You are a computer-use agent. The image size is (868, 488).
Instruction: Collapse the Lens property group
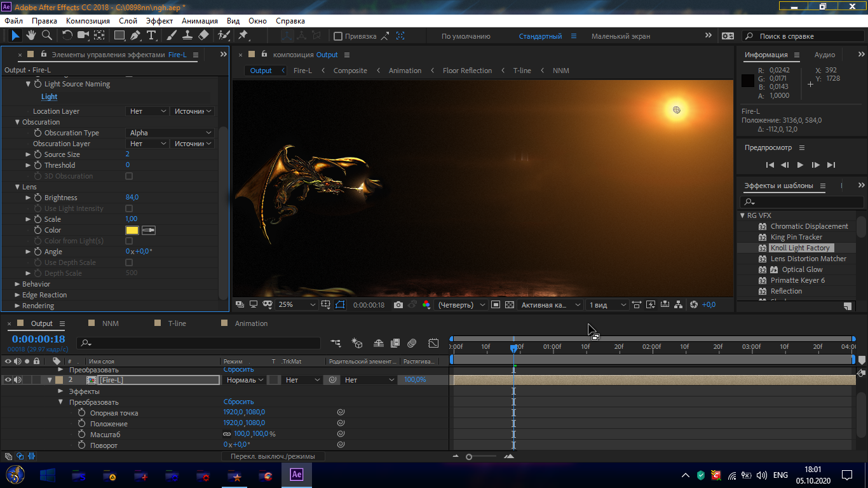point(17,187)
